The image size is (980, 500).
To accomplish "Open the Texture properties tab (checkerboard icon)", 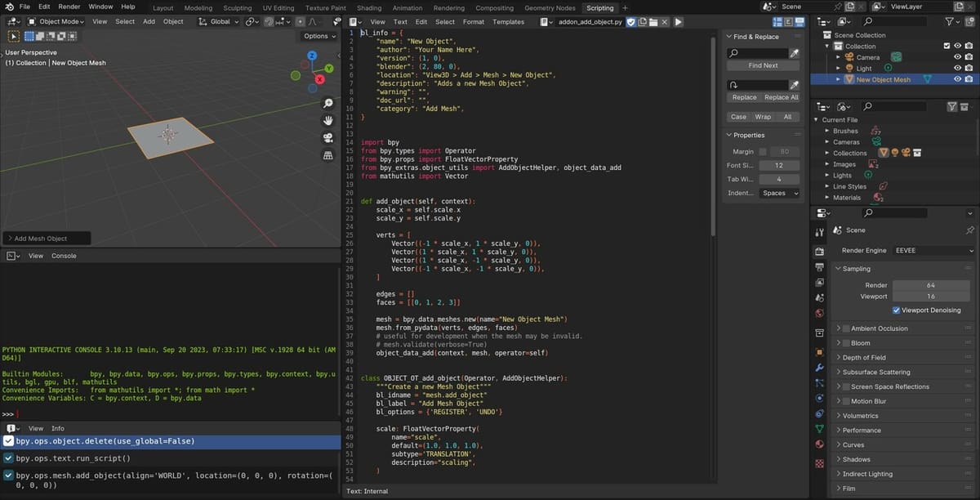I will 819,463.
